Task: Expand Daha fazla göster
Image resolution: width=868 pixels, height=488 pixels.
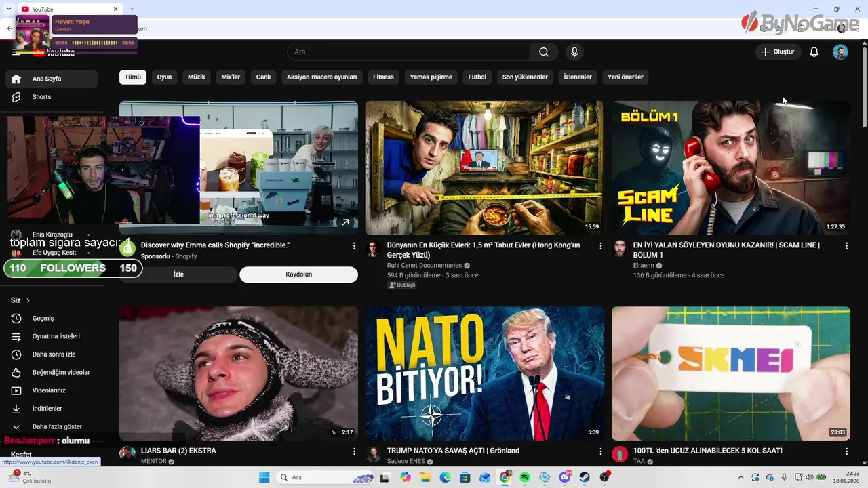Action: [x=52, y=426]
